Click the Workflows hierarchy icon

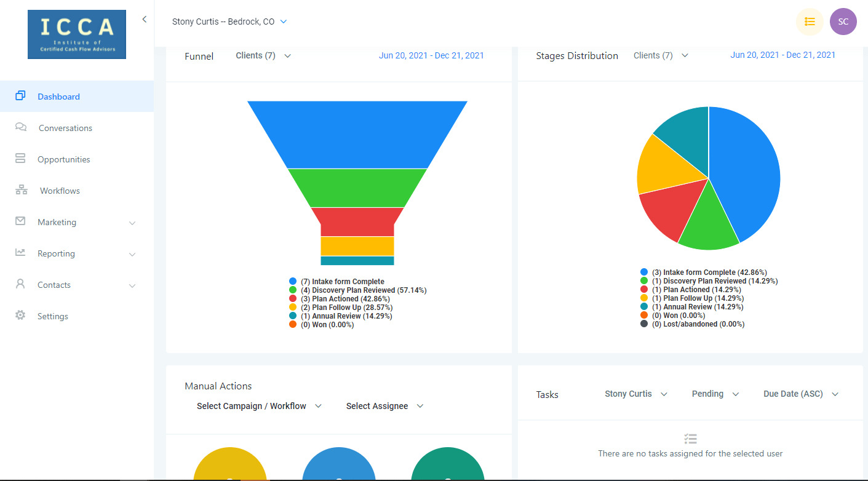point(22,190)
